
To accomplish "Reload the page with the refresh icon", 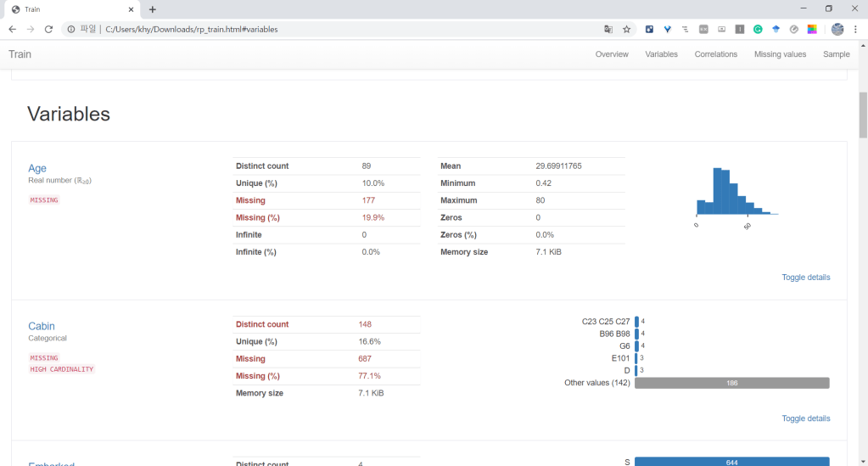I will 48,29.
